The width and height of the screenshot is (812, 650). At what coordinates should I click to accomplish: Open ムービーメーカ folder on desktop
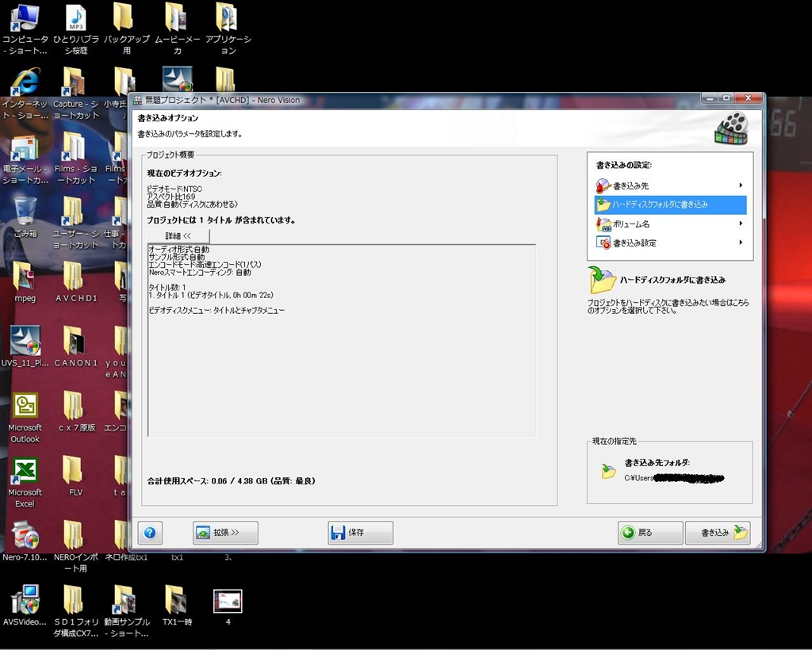point(177,29)
